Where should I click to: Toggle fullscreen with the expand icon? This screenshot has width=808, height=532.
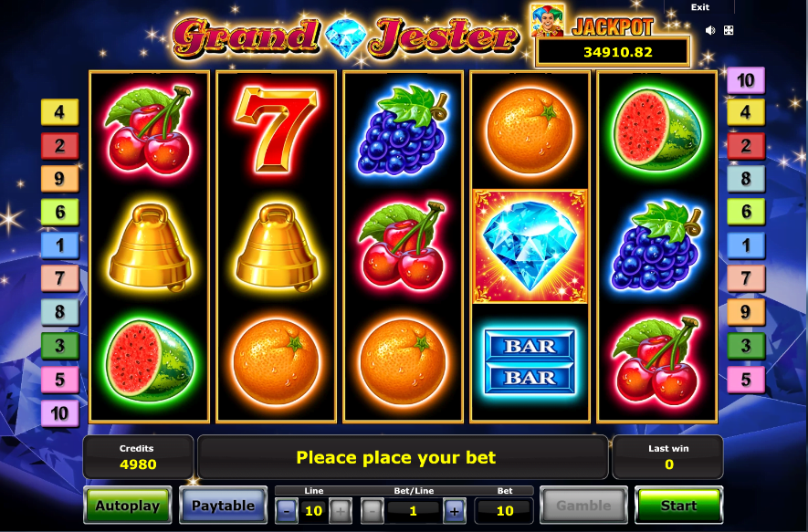(x=729, y=30)
